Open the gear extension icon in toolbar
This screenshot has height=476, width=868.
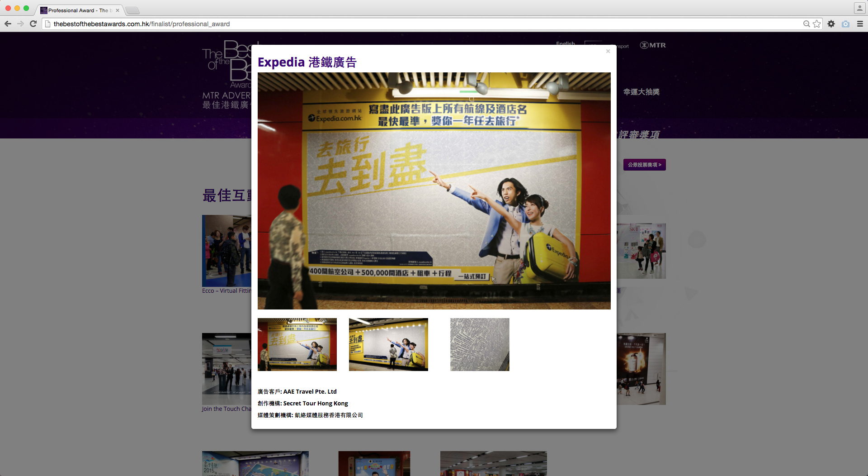(x=831, y=24)
